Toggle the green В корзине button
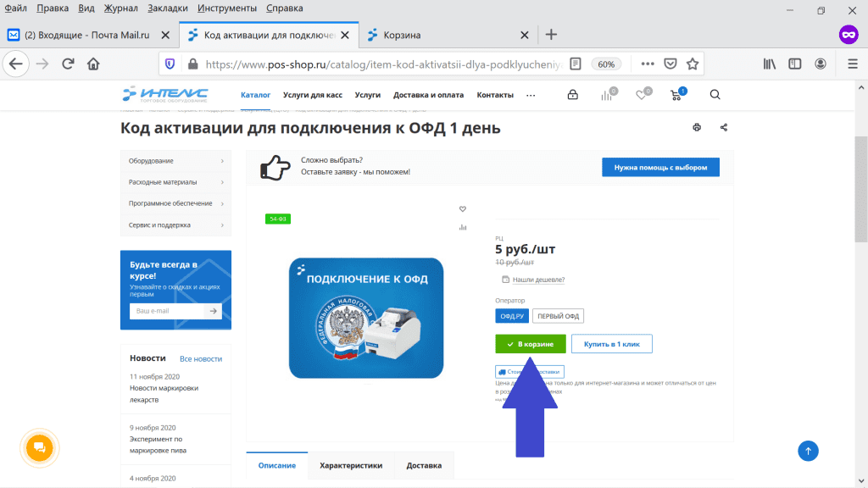This screenshot has height=488, width=868. 530,344
